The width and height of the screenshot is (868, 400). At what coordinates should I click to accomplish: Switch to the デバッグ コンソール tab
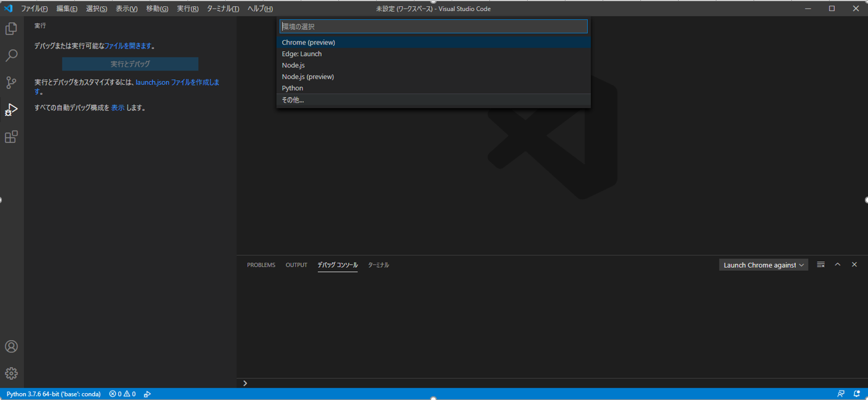click(x=337, y=265)
